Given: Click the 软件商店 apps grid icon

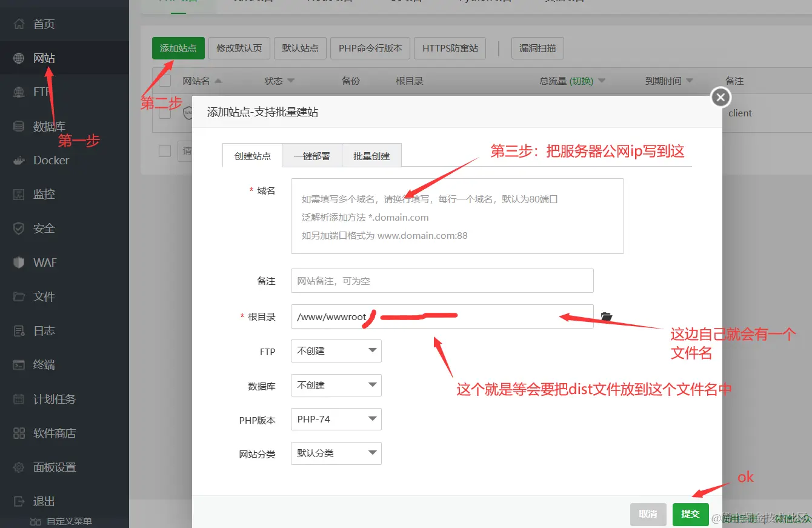Looking at the screenshot, I should (20, 433).
